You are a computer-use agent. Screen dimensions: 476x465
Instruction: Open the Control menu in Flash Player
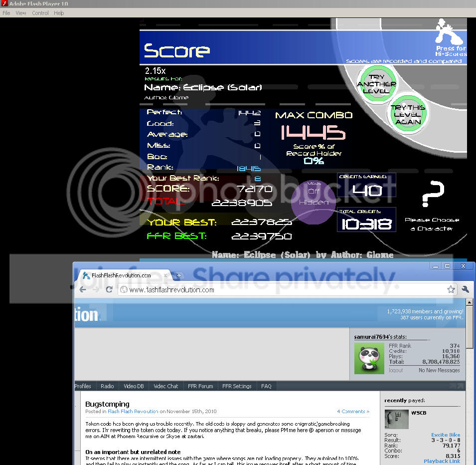(40, 13)
